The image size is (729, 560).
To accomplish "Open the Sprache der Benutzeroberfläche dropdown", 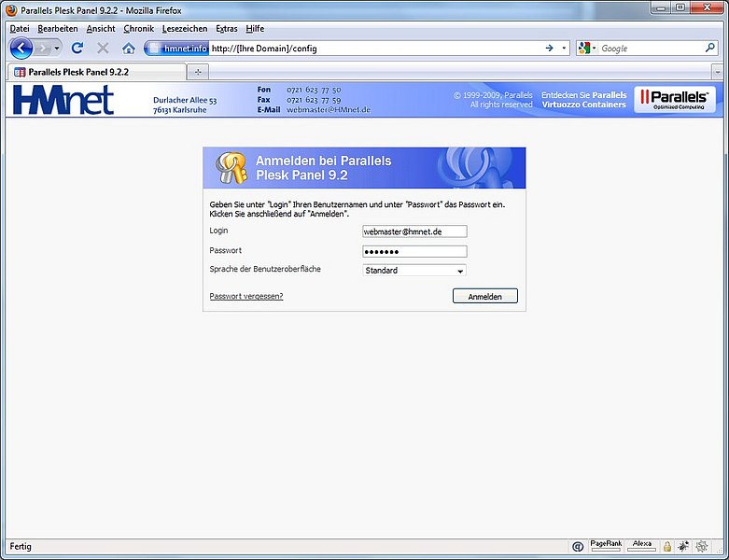I will 414,271.
